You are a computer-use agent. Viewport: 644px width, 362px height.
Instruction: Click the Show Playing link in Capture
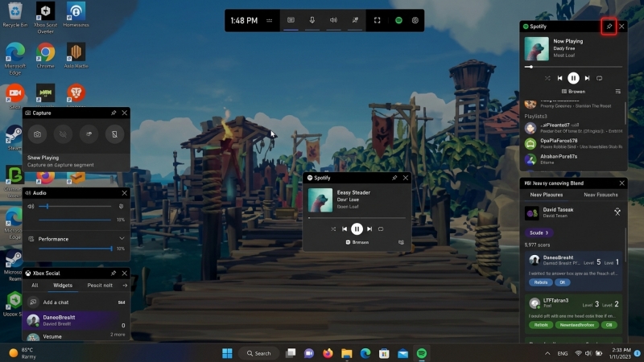coord(43,158)
